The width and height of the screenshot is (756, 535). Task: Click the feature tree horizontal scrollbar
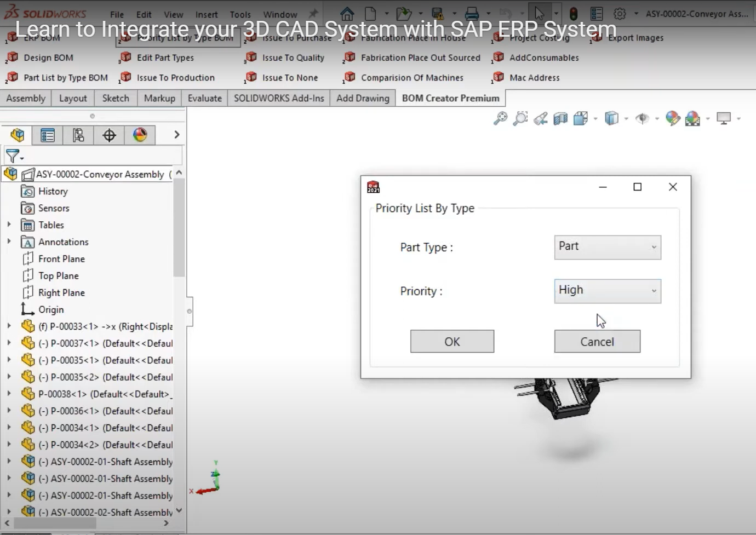(55, 524)
